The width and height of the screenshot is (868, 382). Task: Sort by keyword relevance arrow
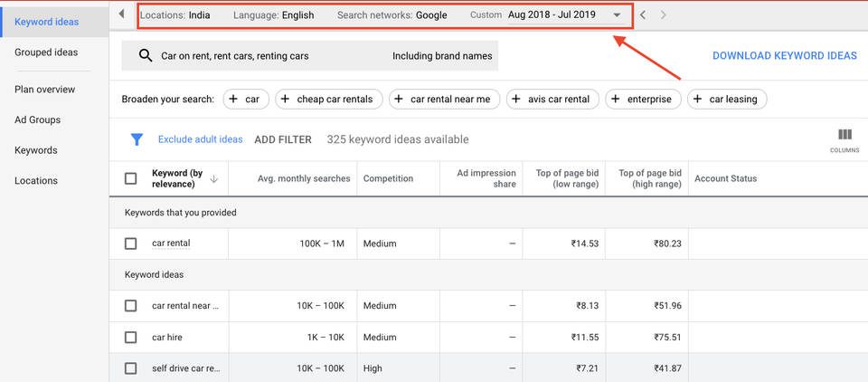pyautogui.click(x=213, y=179)
